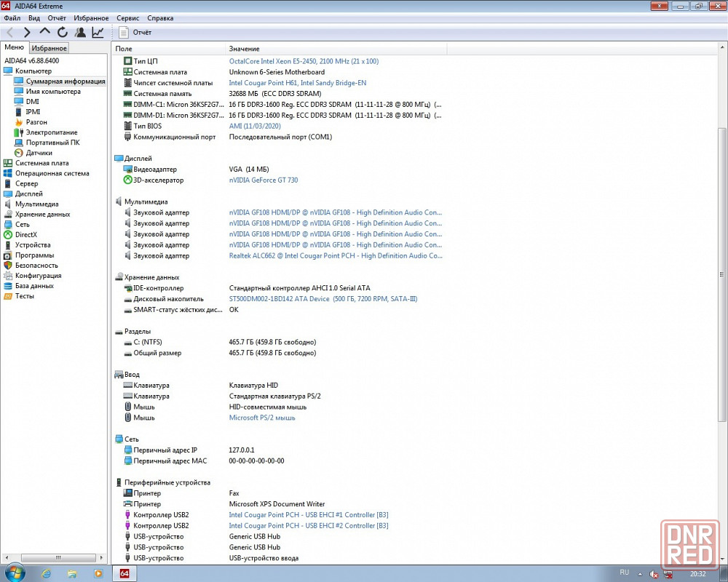The width and height of the screenshot is (728, 582).
Task: Click the Forward navigation arrow in toolbar
Action: [x=27, y=33]
